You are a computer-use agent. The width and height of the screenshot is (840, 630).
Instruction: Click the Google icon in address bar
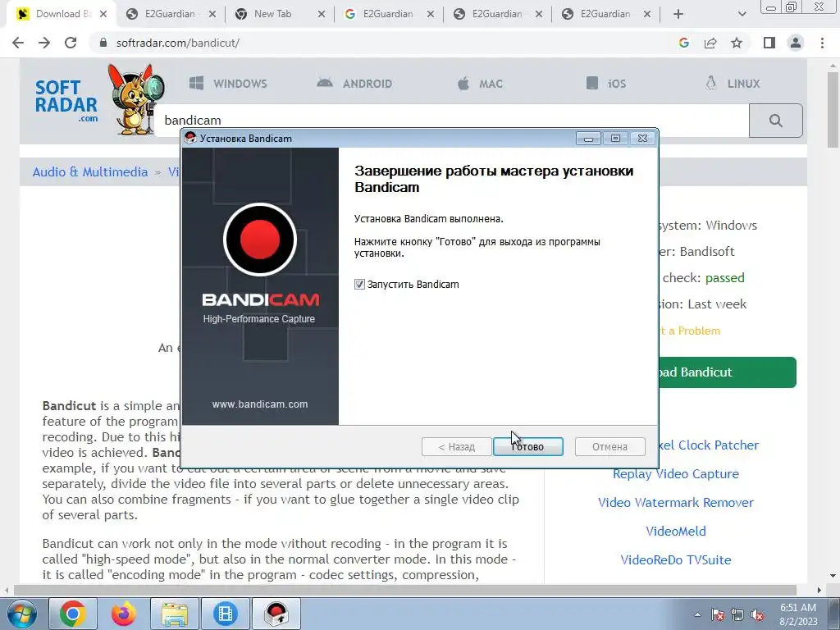(683, 43)
